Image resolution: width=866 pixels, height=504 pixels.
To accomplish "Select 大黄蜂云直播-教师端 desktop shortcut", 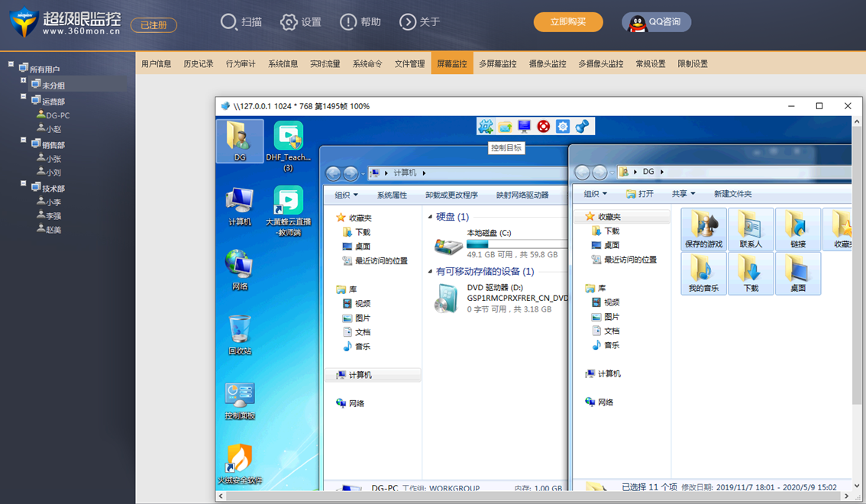I will [289, 211].
